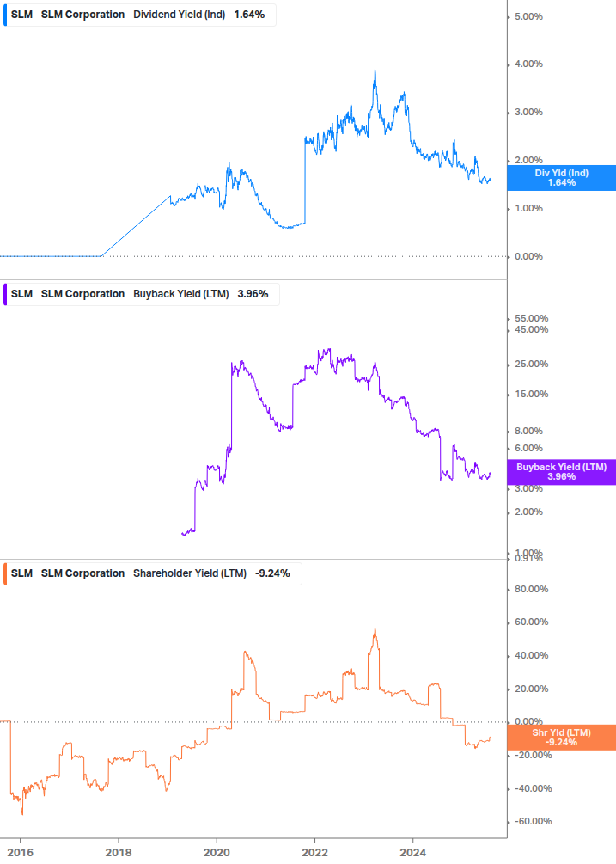
Task: Click the -9.24% value in the Shareholder Yield legend
Action: [272, 573]
